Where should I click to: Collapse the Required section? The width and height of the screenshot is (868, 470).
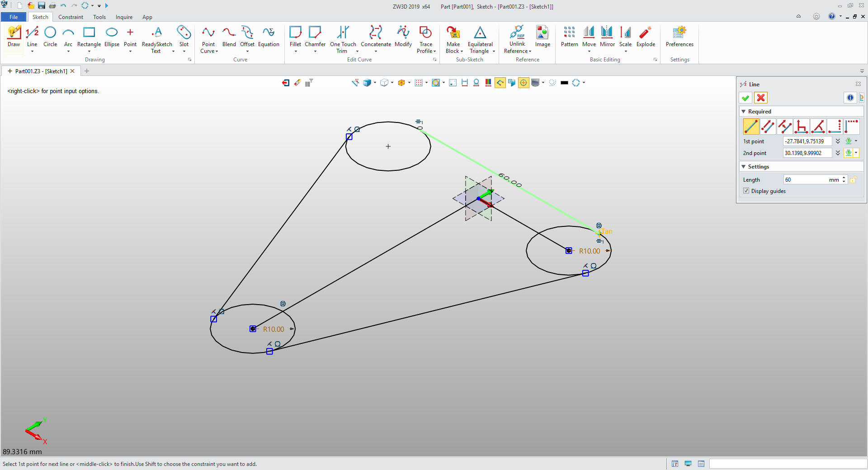coord(744,112)
